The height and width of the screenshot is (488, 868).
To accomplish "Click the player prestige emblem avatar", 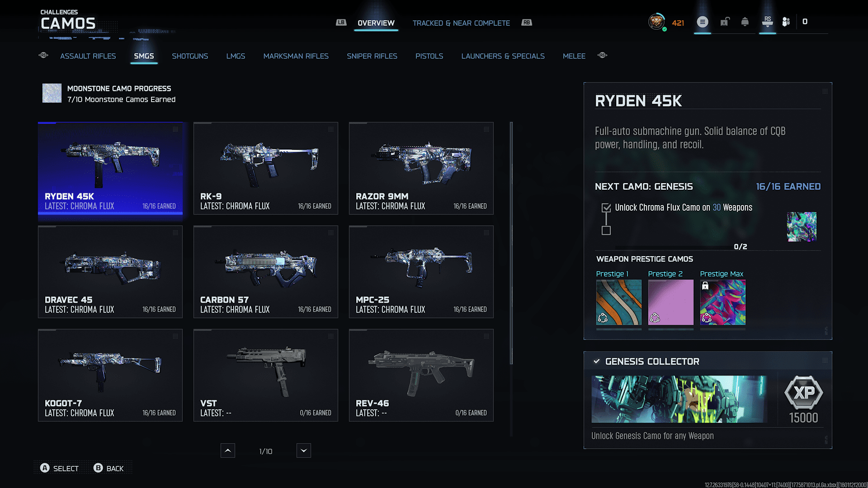I will click(656, 22).
